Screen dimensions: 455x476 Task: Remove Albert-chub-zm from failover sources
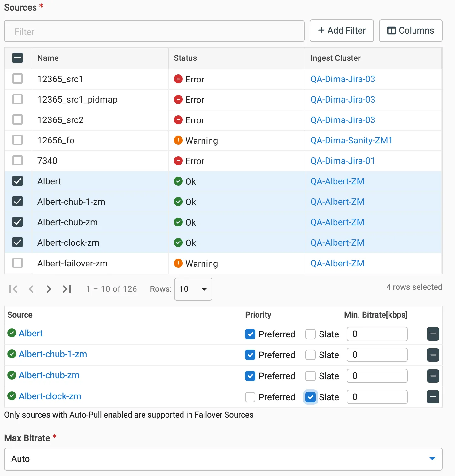click(433, 376)
